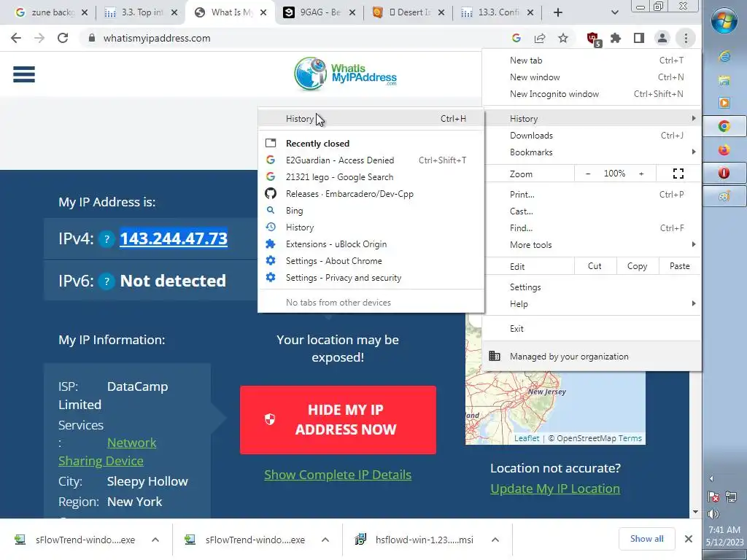
Task: Expand first sFlowTrend download options
Action: (155, 540)
